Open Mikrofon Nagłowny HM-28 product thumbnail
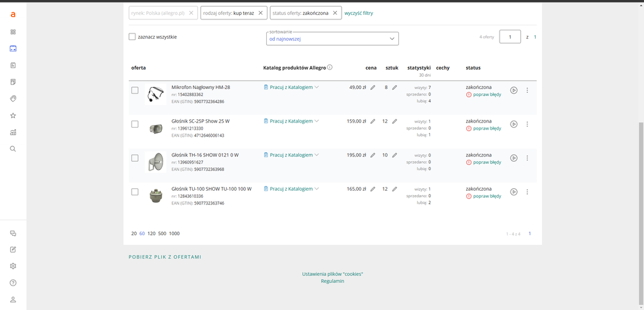Screen dimensions: 644x310 click(155, 95)
